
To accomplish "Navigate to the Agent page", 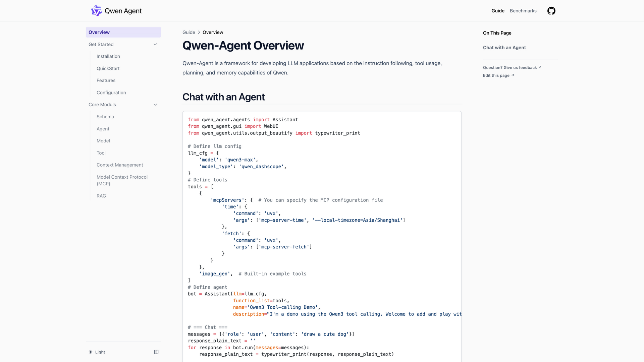I will [103, 129].
